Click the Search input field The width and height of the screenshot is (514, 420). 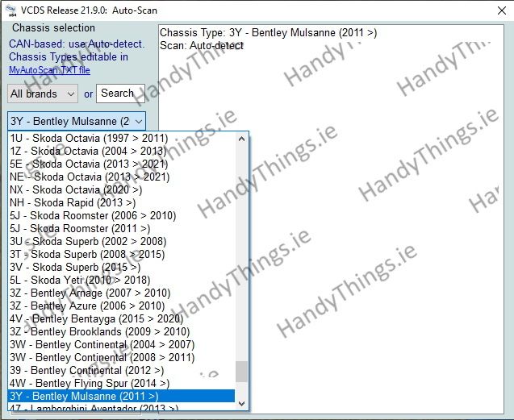coord(121,94)
